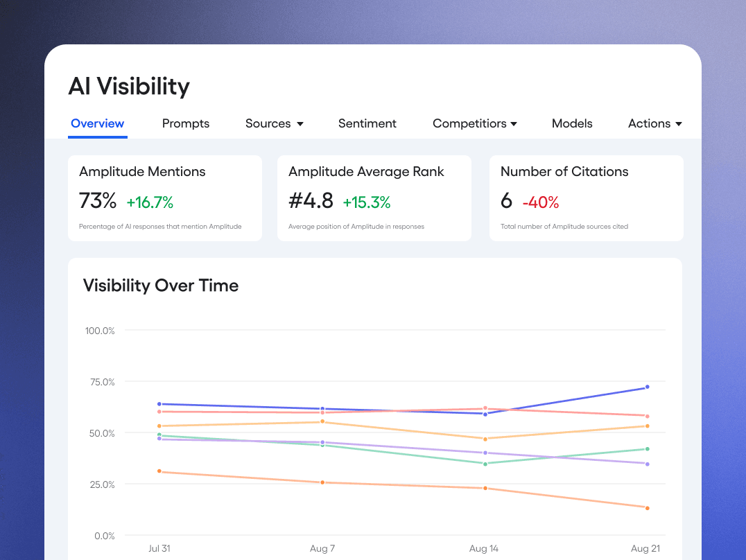The image size is (746, 560).
Task: Click purple line data point at Aug 21
Action: [647, 464]
